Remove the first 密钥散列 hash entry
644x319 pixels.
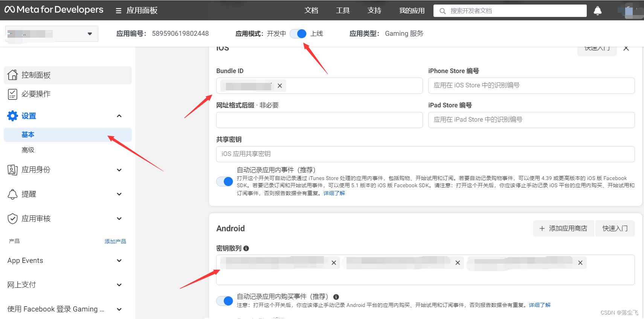pos(334,263)
